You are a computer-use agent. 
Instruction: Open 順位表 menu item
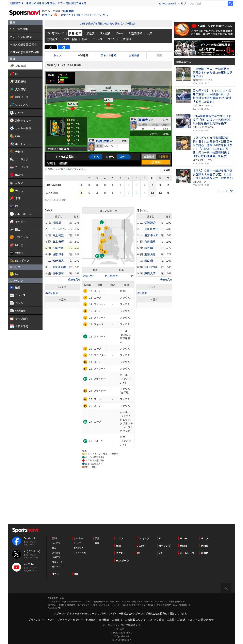point(90,33)
